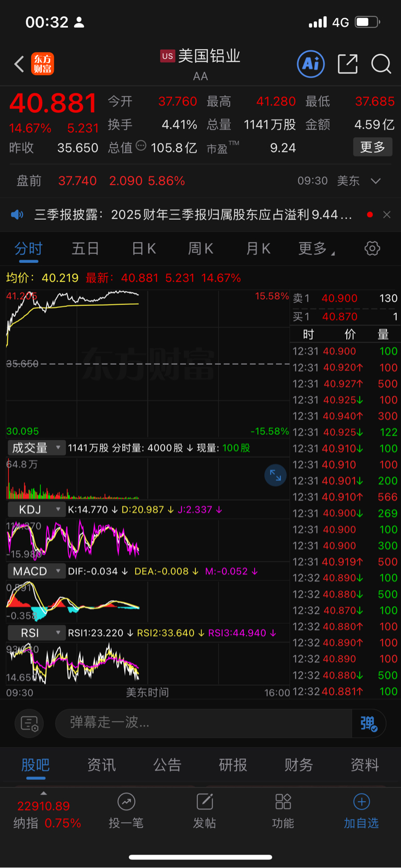This screenshot has height=868, width=401.
Task: Tap the 金额 4.59亿 value
Action: [x=374, y=125]
